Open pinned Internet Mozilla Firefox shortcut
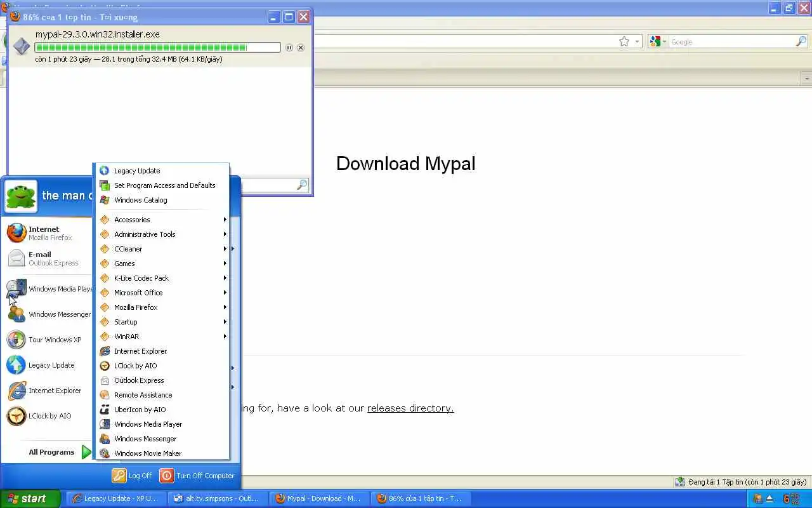 click(x=49, y=233)
